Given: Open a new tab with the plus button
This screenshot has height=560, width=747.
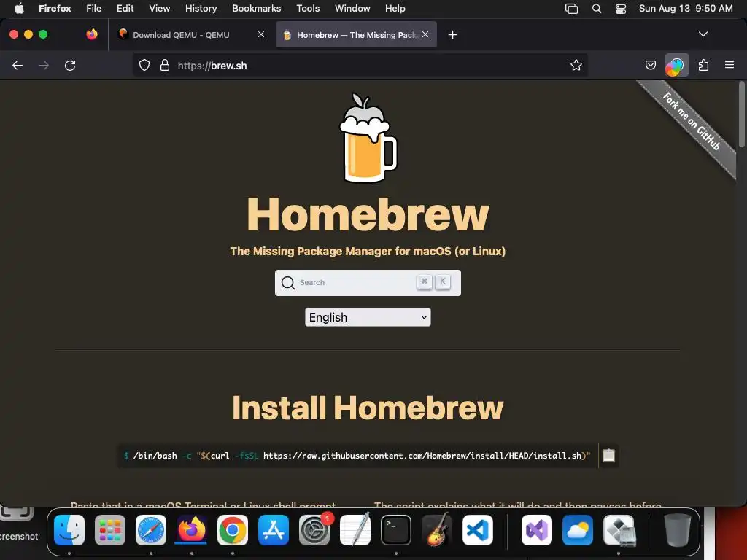Looking at the screenshot, I should (x=452, y=35).
